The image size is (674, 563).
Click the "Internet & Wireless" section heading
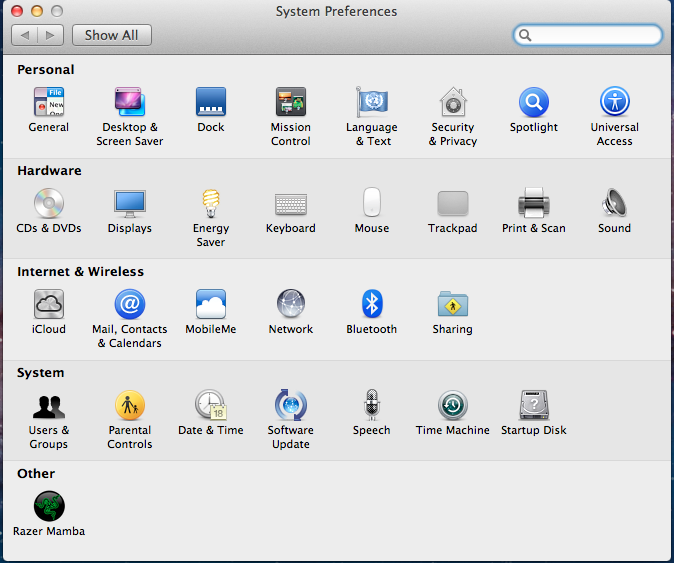[x=80, y=272]
